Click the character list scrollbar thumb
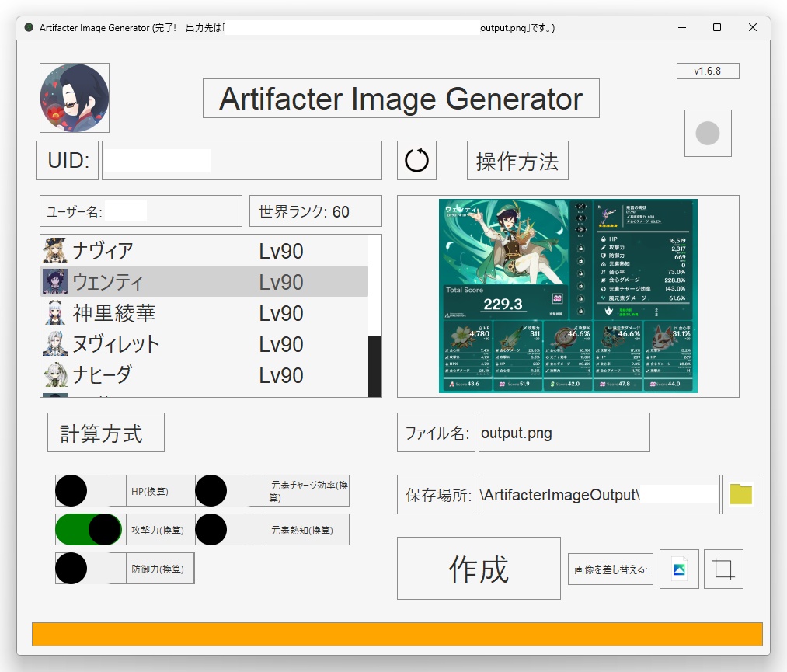787x672 pixels. (375, 367)
